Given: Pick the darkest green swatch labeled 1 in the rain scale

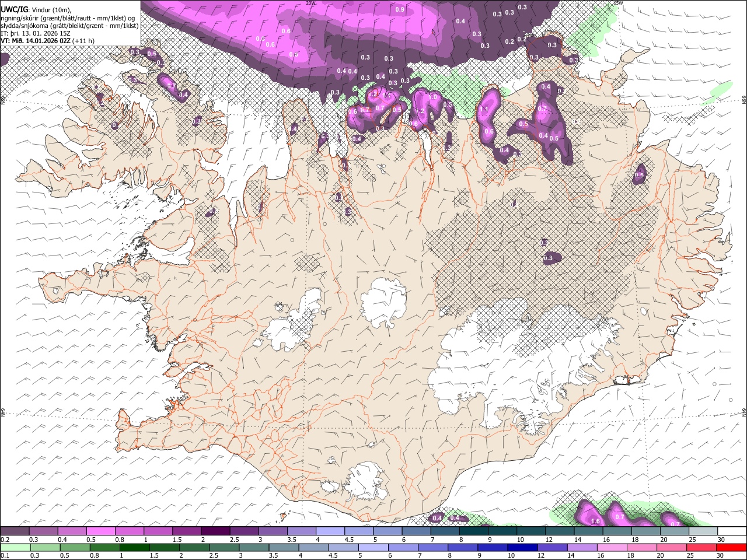Looking at the screenshot, I should [x=134, y=548].
